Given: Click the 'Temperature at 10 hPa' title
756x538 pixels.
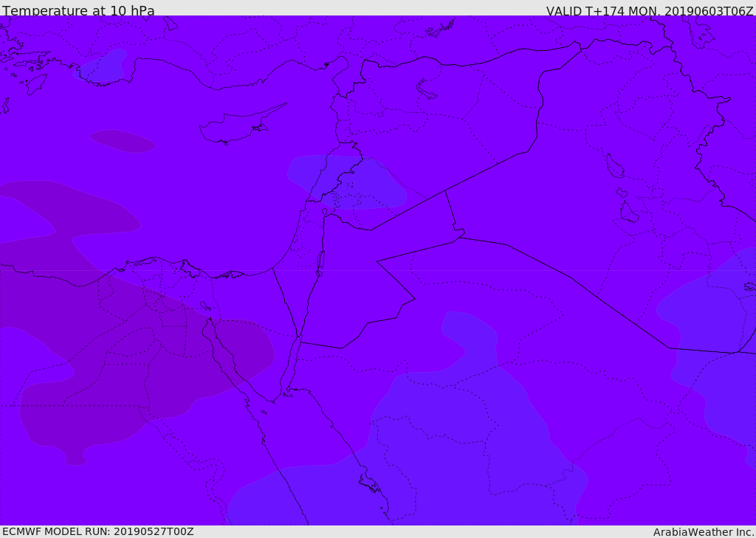Looking at the screenshot, I should coord(78,10).
